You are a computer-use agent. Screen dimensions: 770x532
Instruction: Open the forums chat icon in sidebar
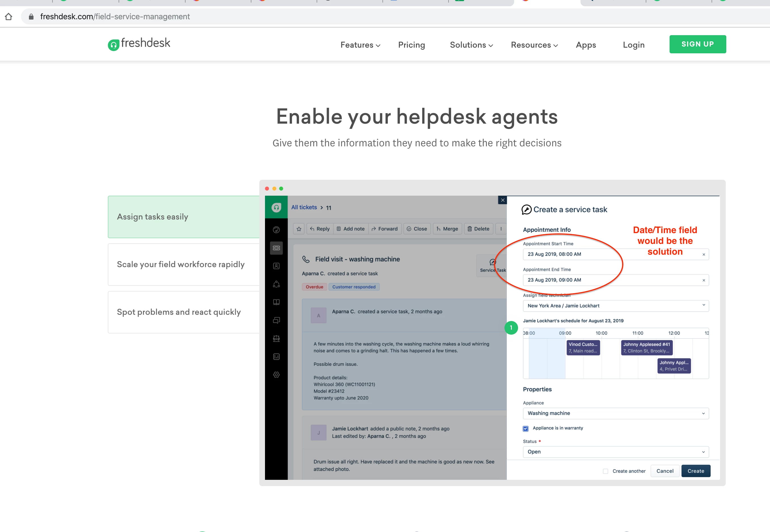coord(276,320)
